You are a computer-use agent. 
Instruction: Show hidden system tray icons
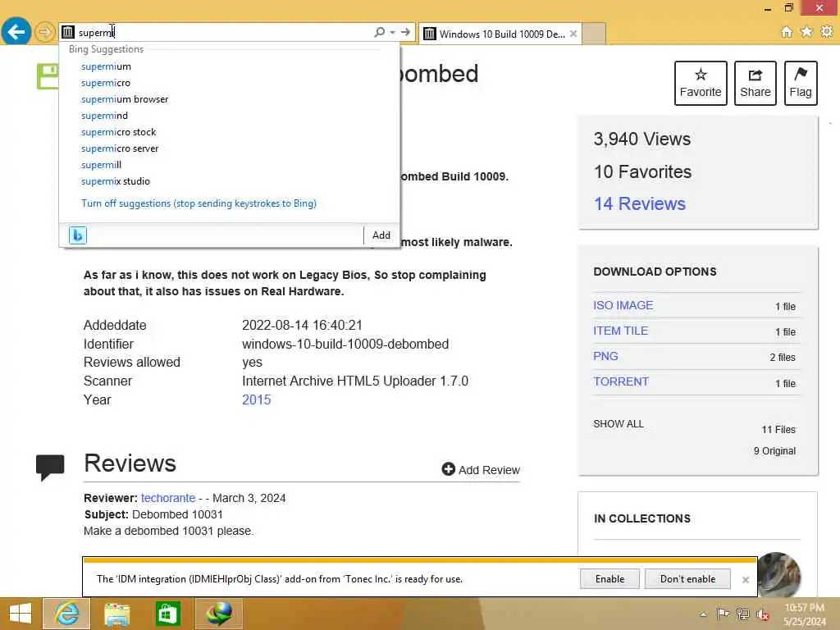point(703,614)
